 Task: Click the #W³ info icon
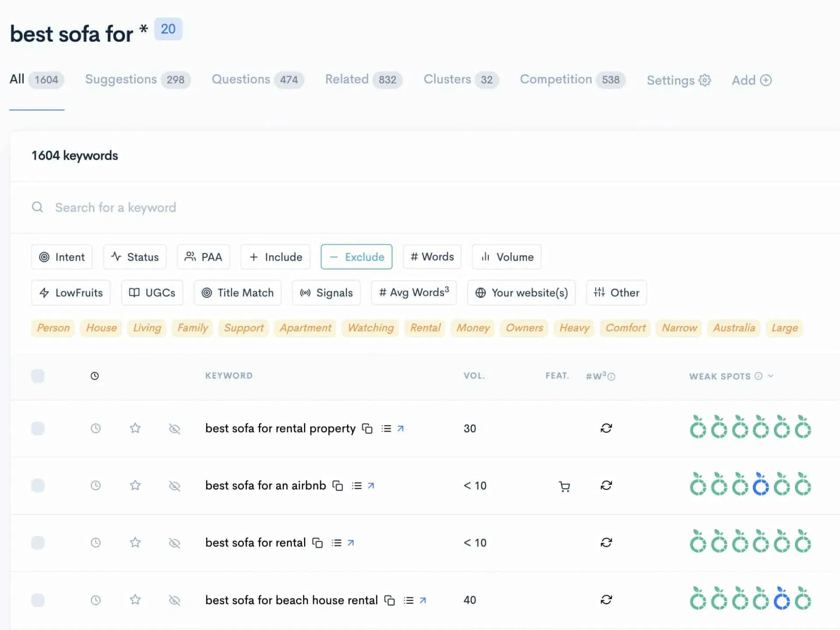pyautogui.click(x=612, y=377)
